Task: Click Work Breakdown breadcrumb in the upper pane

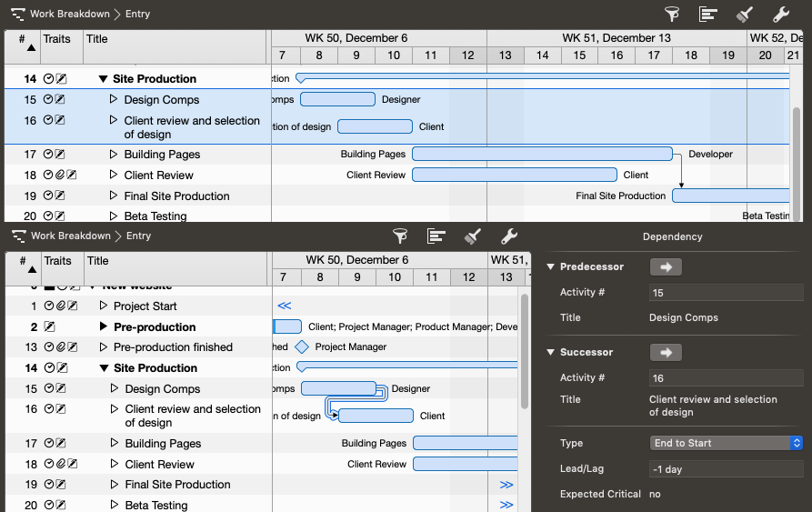Action: pos(69,15)
